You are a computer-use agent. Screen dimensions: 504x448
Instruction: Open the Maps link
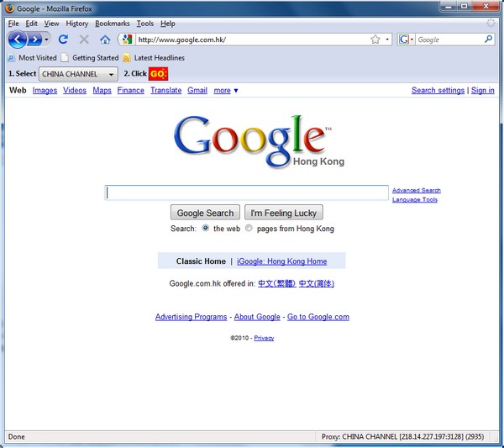tap(102, 91)
